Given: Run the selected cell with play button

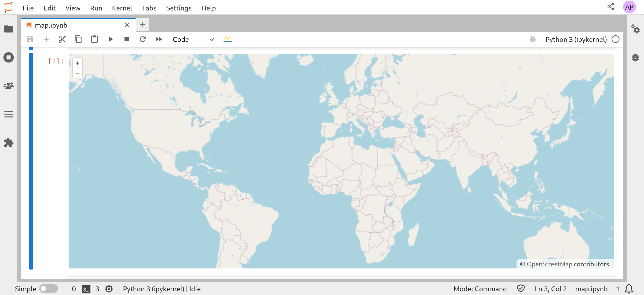Looking at the screenshot, I should 111,39.
